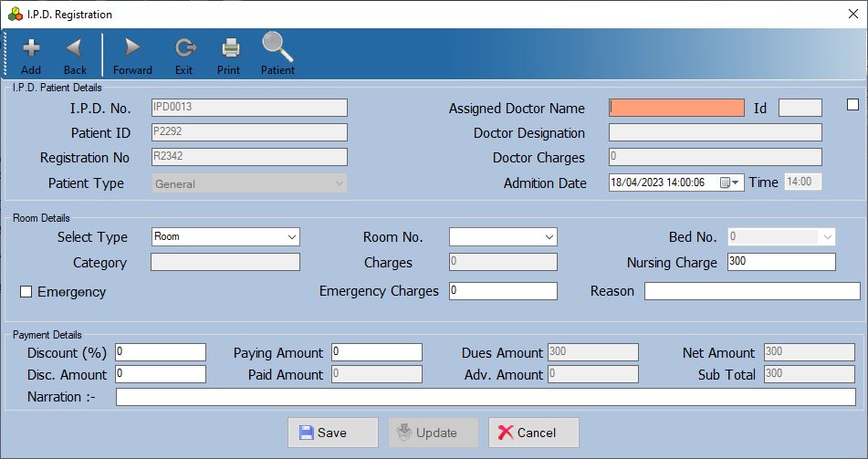This screenshot has height=459, width=868.
Task: Open the Patient Type General dropdown
Action: click(250, 183)
